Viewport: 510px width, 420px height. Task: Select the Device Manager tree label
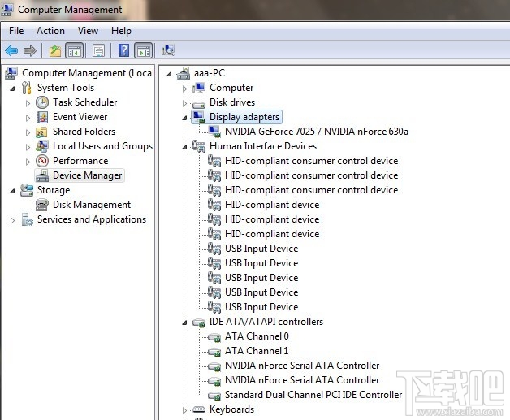[x=87, y=175]
